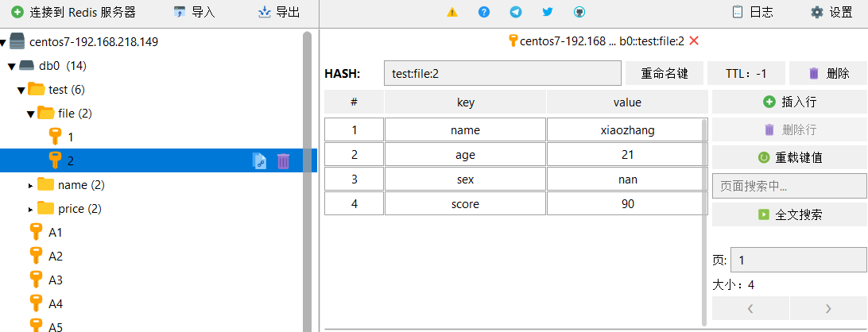Open Settings (设置) with gear icon
Image resolution: width=868 pixels, height=332 pixels.
pyautogui.click(x=831, y=12)
